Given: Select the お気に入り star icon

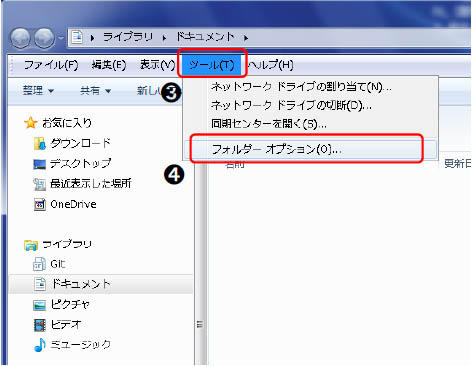Looking at the screenshot, I should (30, 123).
